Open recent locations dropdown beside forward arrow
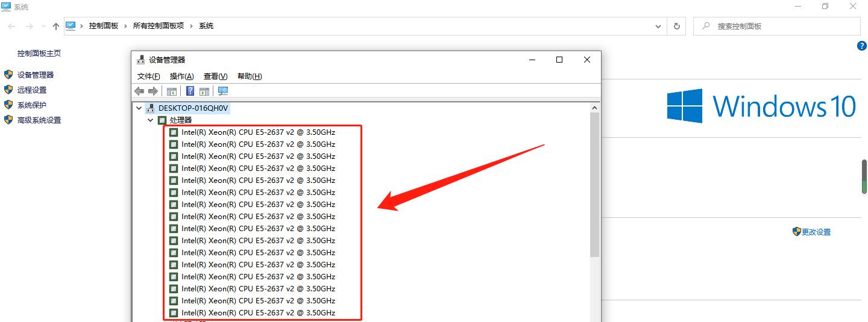868x322 pixels. coord(43,26)
